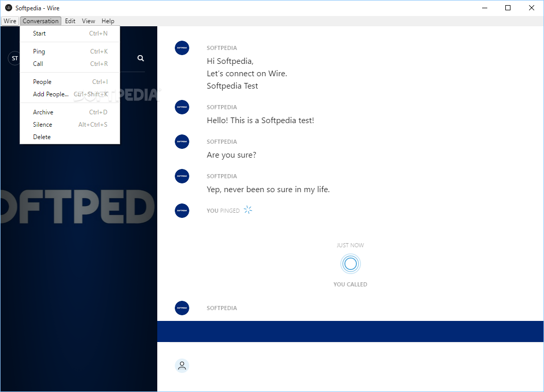Maximize the Wire window
Screen dimensions: 544x392
pos(508,8)
